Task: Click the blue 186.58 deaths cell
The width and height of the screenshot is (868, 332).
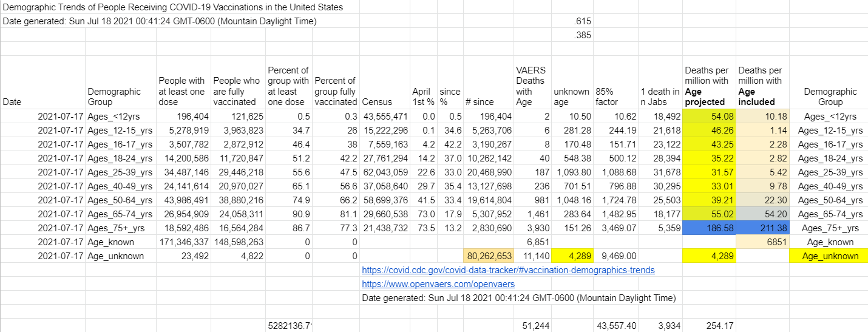Action: pos(710,228)
